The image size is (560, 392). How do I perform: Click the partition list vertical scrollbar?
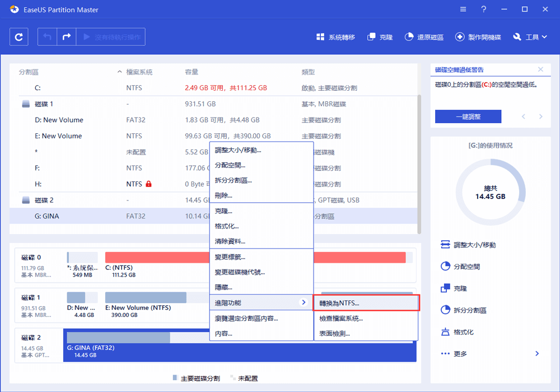pyautogui.click(x=419, y=164)
